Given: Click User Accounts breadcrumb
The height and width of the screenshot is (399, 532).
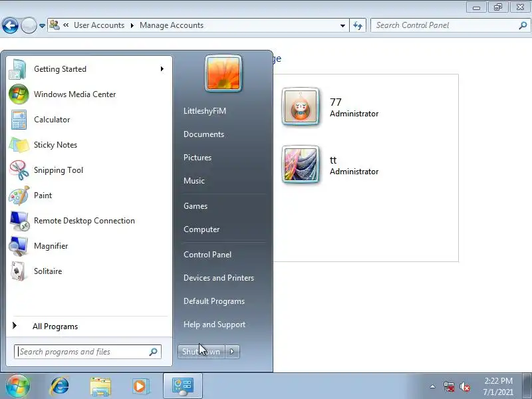Looking at the screenshot, I should tap(99, 25).
